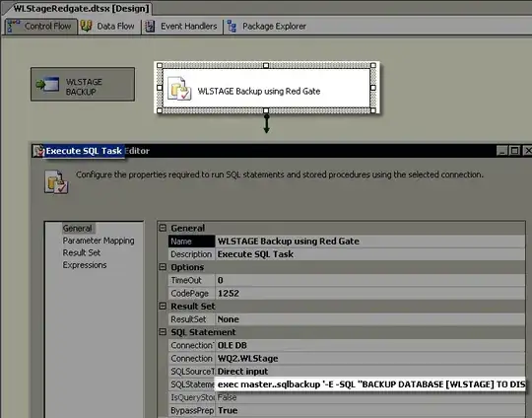Edit the Description value Execute SQL Task
The height and width of the screenshot is (418, 532).
tap(370, 254)
